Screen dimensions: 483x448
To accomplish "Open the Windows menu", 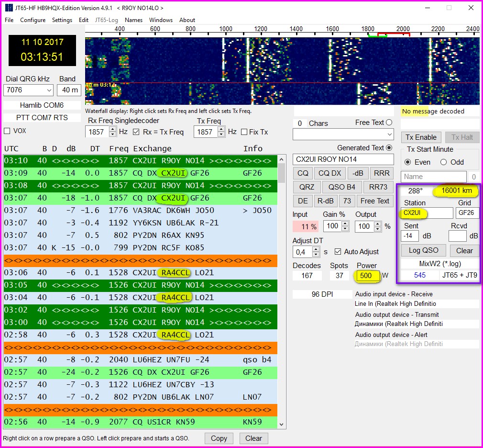I will (161, 20).
